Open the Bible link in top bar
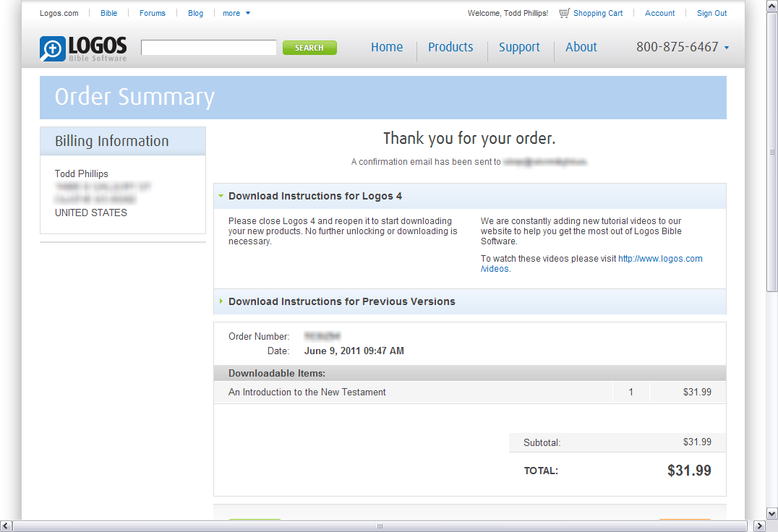 (108, 14)
